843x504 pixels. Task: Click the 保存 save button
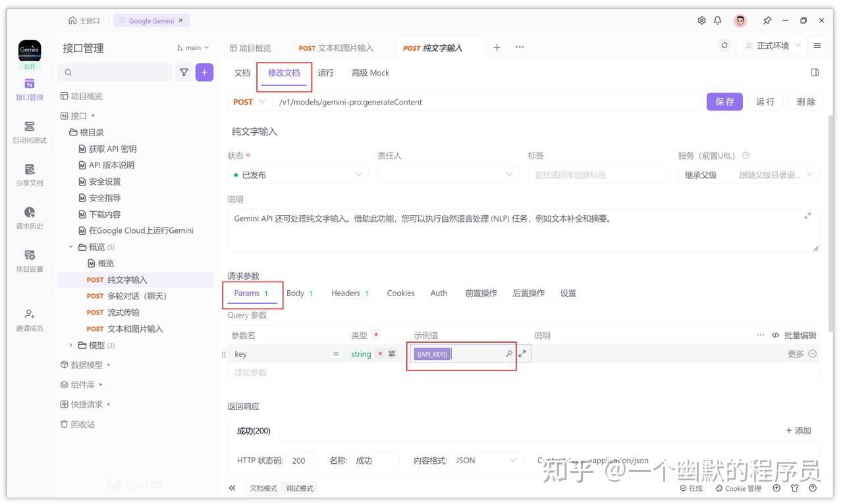[724, 102]
